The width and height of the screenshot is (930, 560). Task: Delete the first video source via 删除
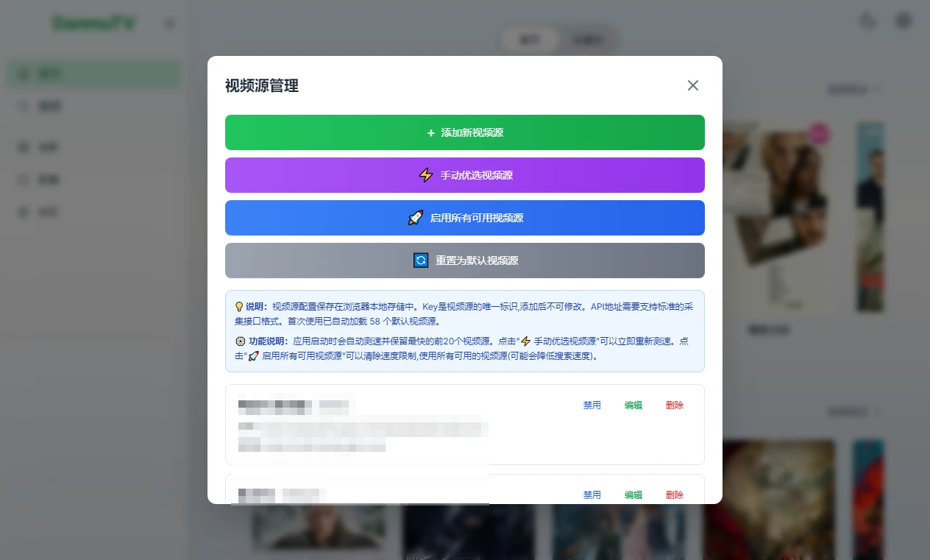(674, 405)
